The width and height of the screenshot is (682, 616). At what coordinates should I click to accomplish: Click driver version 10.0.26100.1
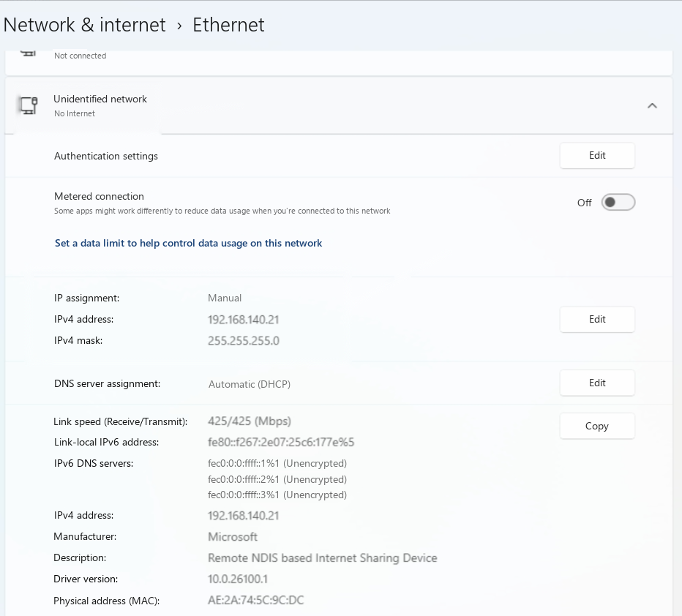[x=238, y=579]
